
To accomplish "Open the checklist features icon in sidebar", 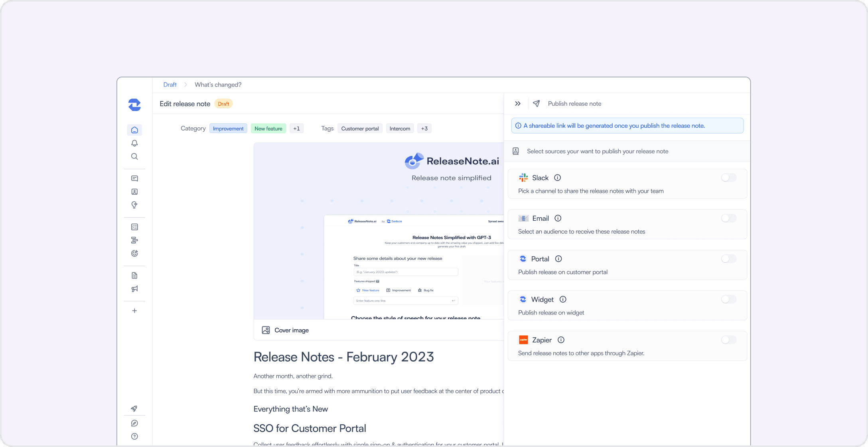I will click(x=134, y=227).
